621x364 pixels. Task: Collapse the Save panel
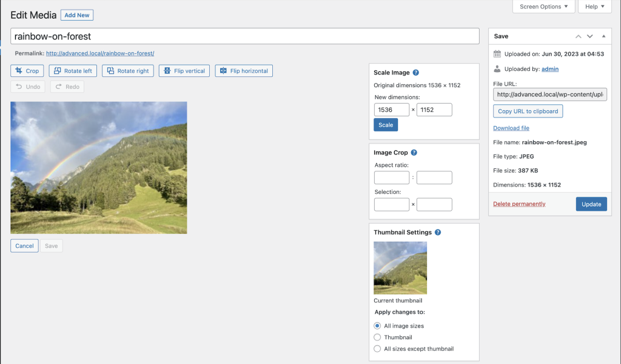coord(603,36)
